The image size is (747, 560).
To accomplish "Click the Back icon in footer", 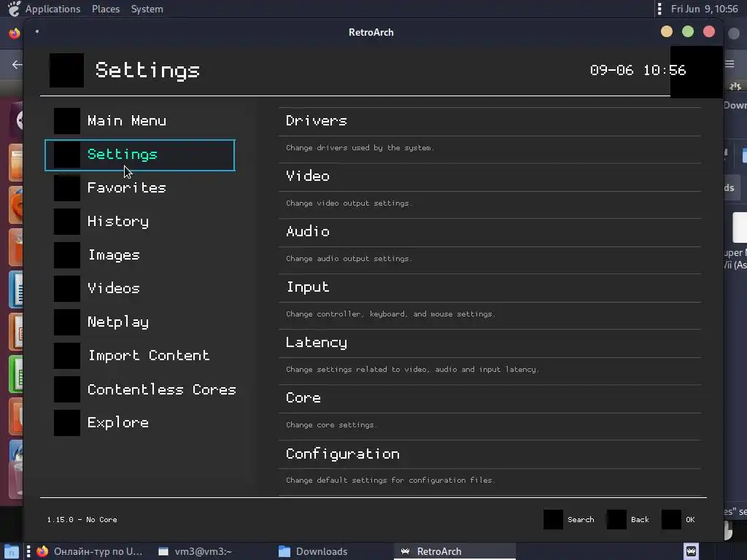I will [x=616, y=519].
